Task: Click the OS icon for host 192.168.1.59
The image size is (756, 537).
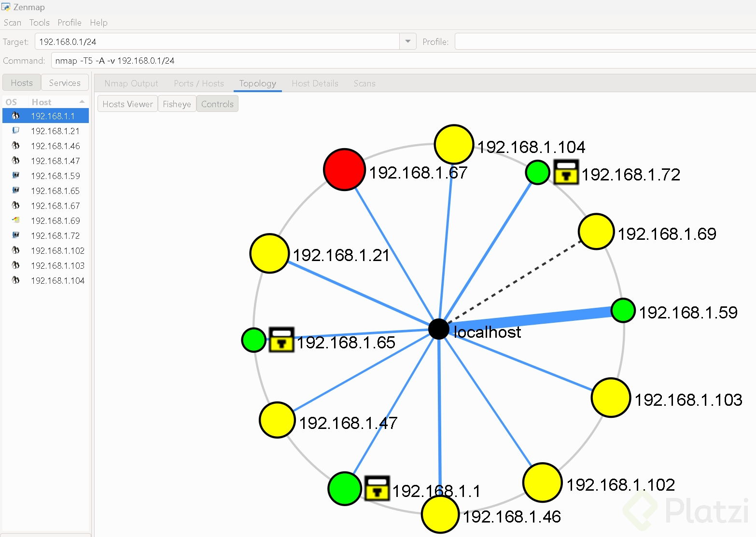Action: [16, 176]
